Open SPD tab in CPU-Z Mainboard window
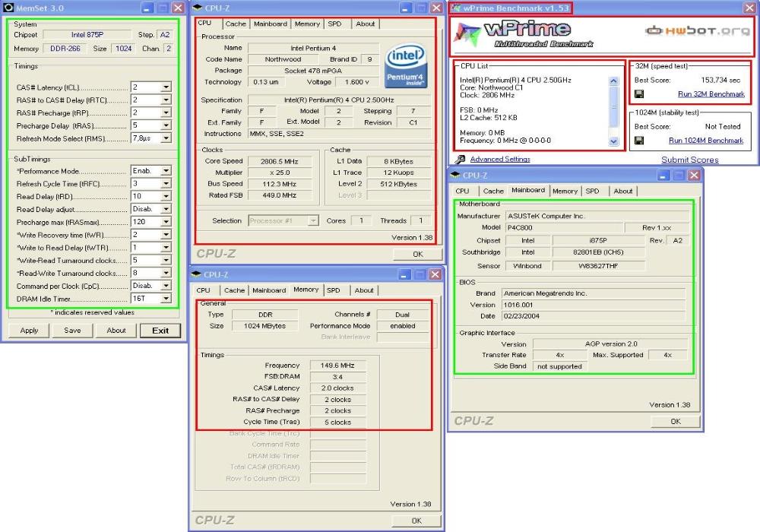Image resolution: width=760 pixels, height=532 pixels. [592, 192]
